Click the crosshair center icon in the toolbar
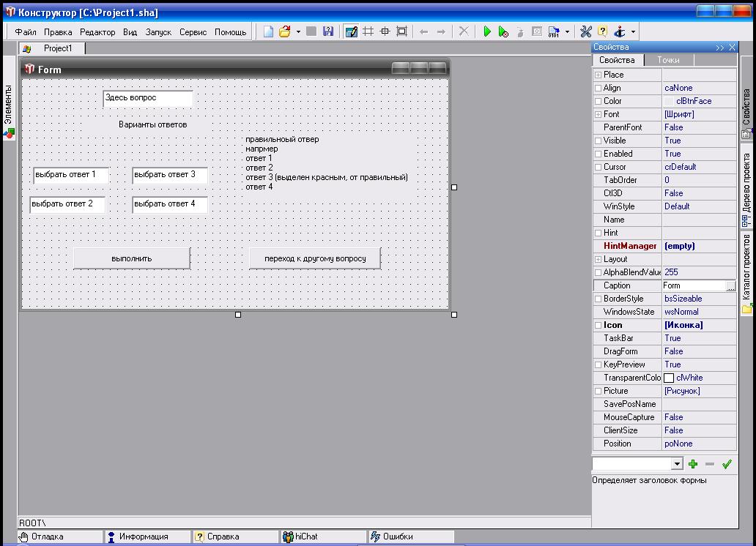The image size is (756, 546). pos(385,31)
